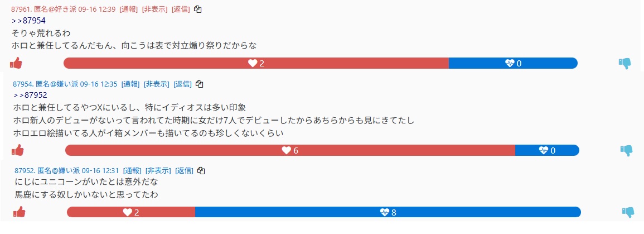Copy comment 87961 using the copy icon
This screenshot has width=644, height=234.
pyautogui.click(x=197, y=9)
